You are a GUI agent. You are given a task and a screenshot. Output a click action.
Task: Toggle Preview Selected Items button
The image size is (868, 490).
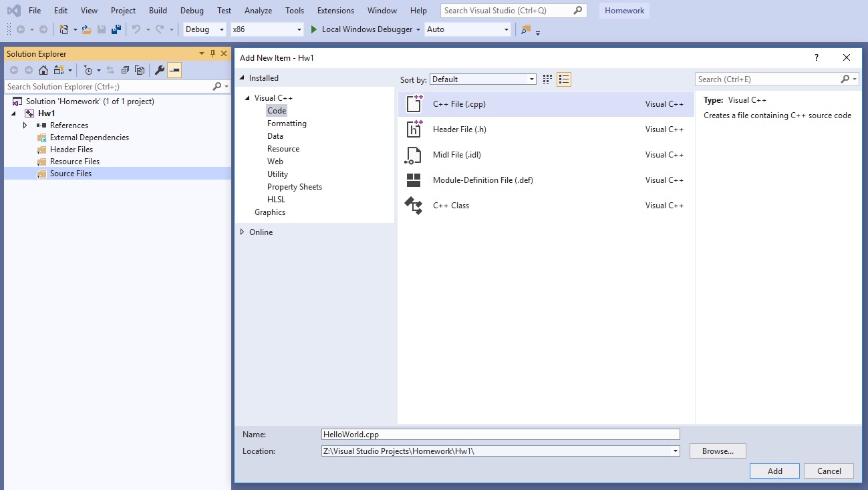(174, 70)
